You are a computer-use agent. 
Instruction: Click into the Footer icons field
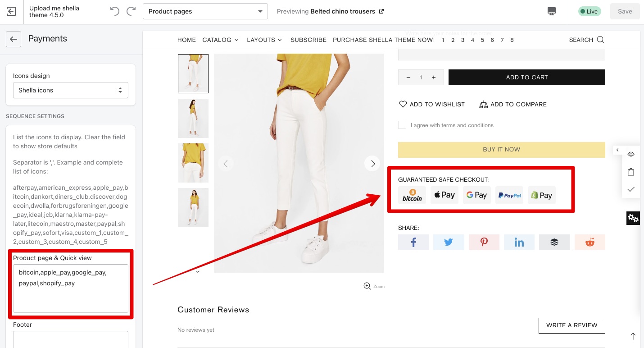click(x=71, y=339)
